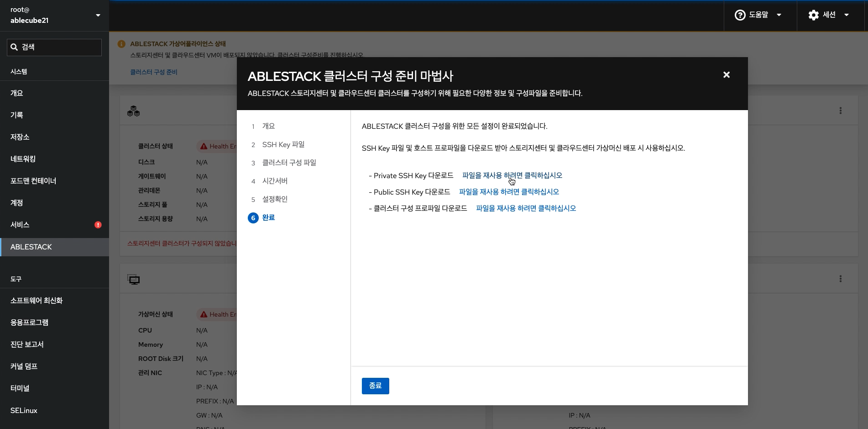868x429 pixels.
Task: Expand the 세션 session dropdown arrow
Action: [x=847, y=15]
